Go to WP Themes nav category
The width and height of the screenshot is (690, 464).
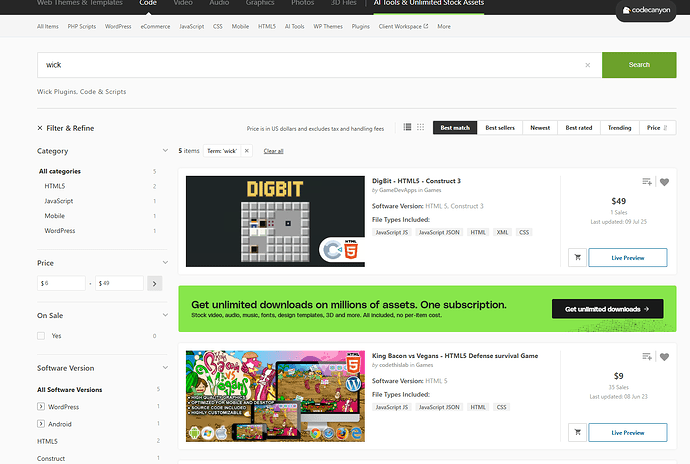point(328,26)
